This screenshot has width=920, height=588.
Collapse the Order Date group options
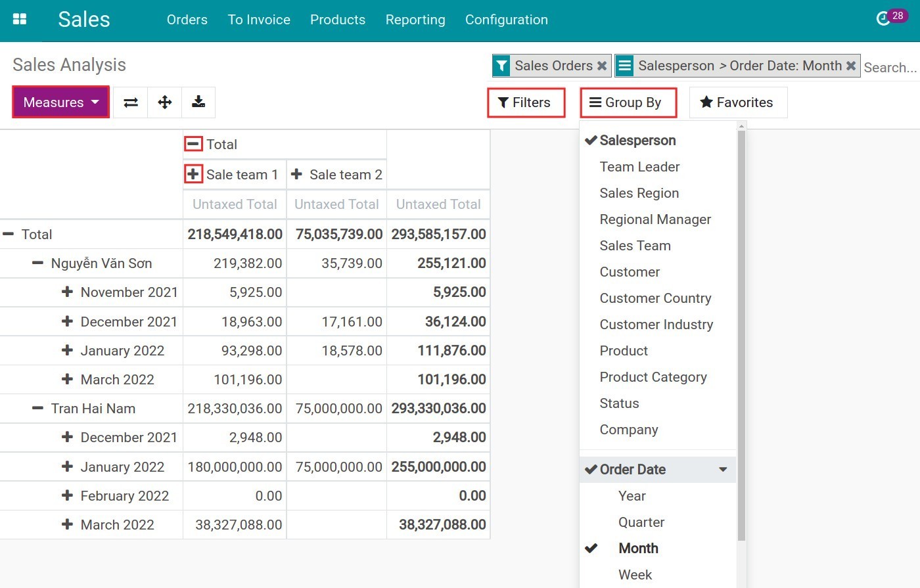(658, 470)
